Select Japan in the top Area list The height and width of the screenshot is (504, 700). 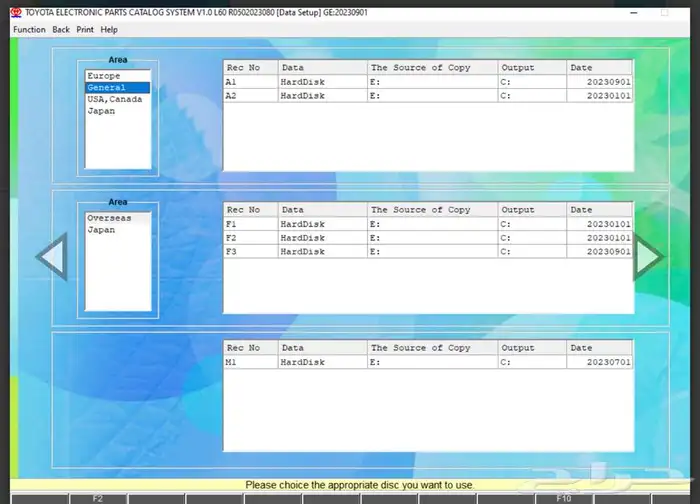(x=118, y=111)
